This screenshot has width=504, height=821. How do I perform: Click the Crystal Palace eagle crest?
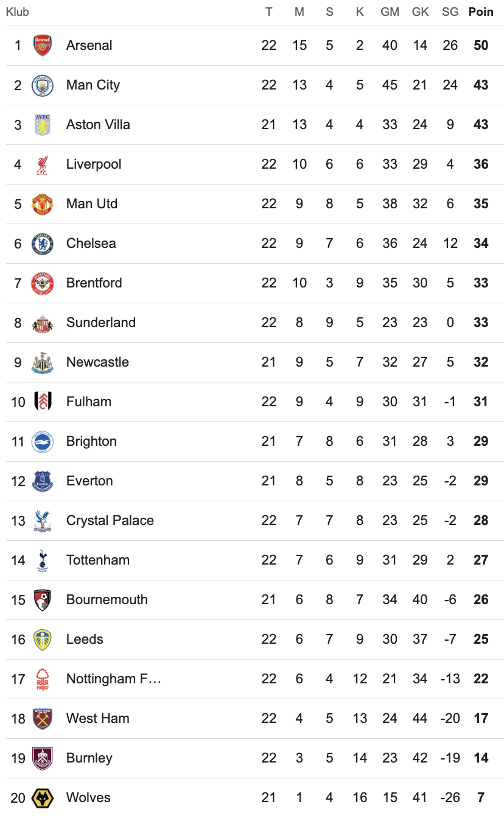pyautogui.click(x=43, y=521)
